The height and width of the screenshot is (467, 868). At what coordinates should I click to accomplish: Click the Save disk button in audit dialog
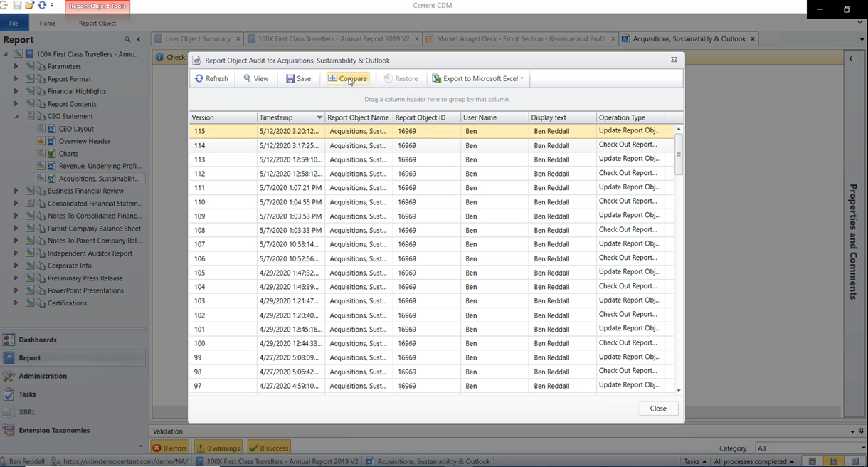pos(298,78)
